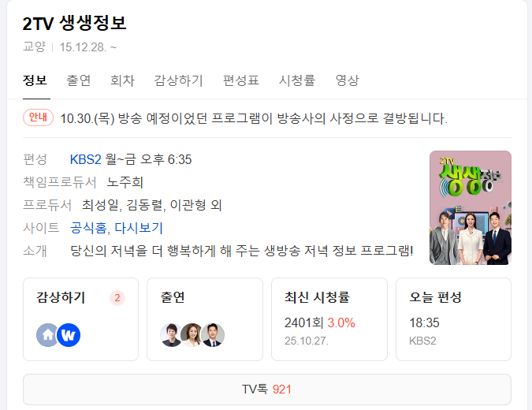The width and height of the screenshot is (532, 410).
Task: Click the red 2 count badge
Action: pos(117,298)
